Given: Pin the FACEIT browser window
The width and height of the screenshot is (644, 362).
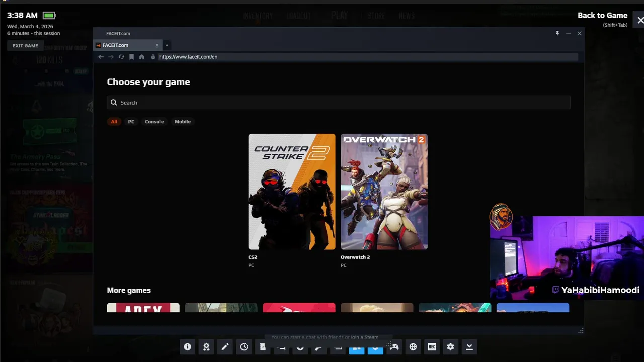Looking at the screenshot, I should pyautogui.click(x=557, y=33).
